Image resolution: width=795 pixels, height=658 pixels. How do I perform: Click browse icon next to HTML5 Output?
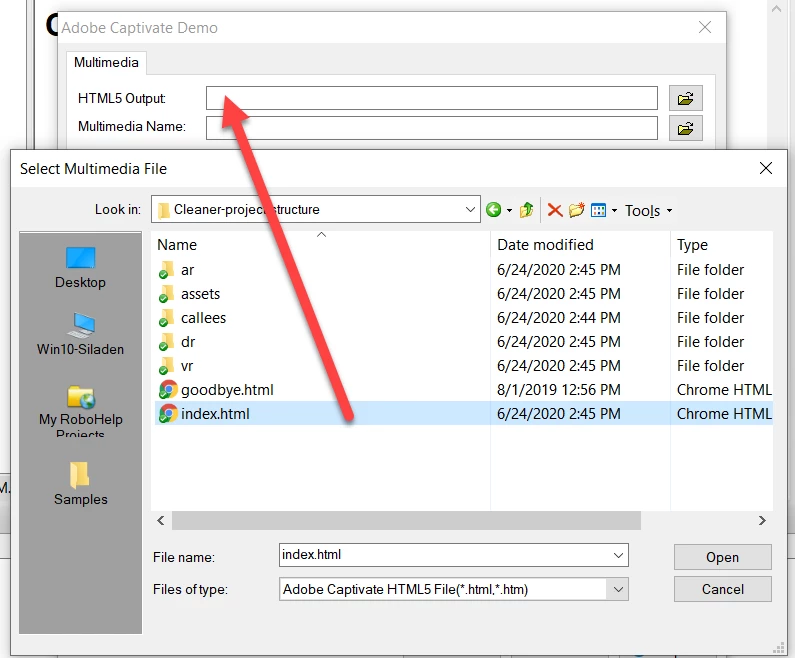point(685,98)
